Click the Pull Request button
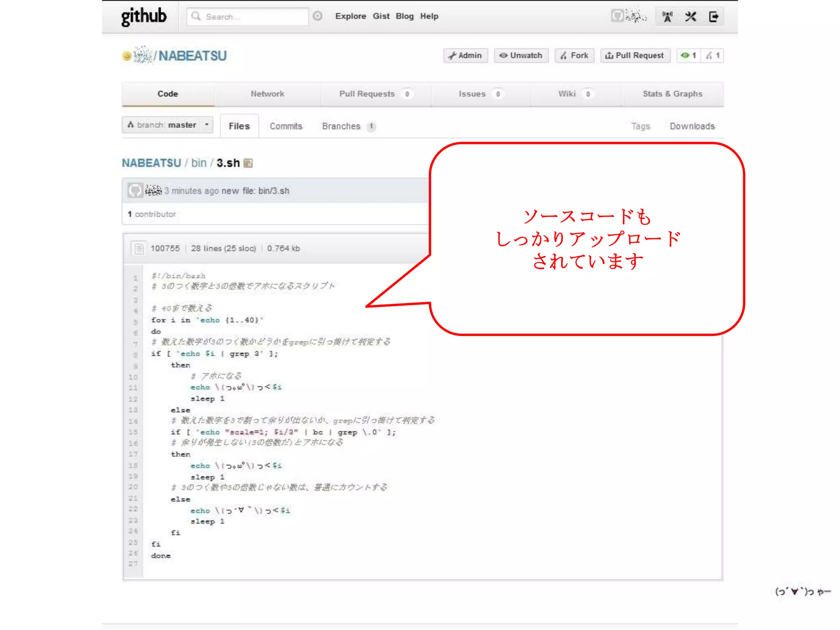Image resolution: width=840 pixels, height=630 pixels. [x=635, y=55]
